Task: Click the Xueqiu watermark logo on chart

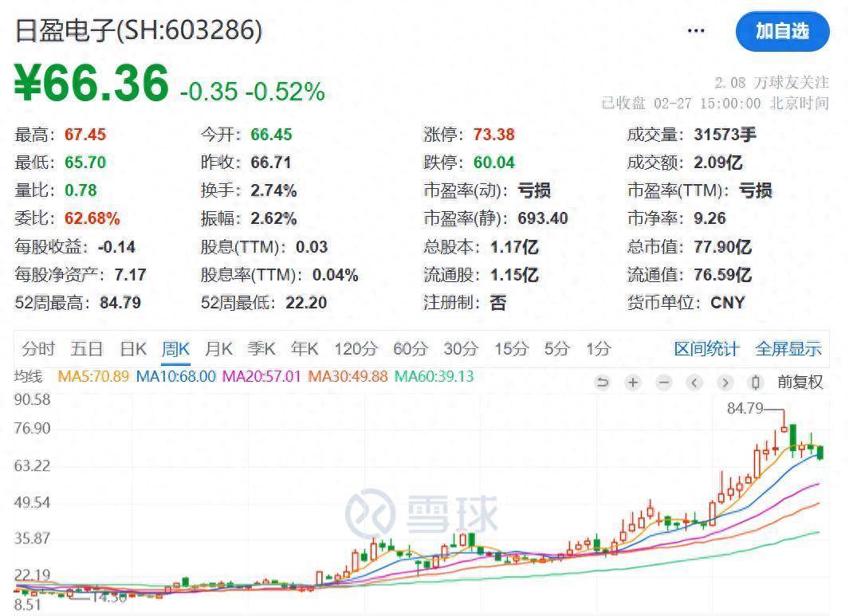Action: [422, 514]
